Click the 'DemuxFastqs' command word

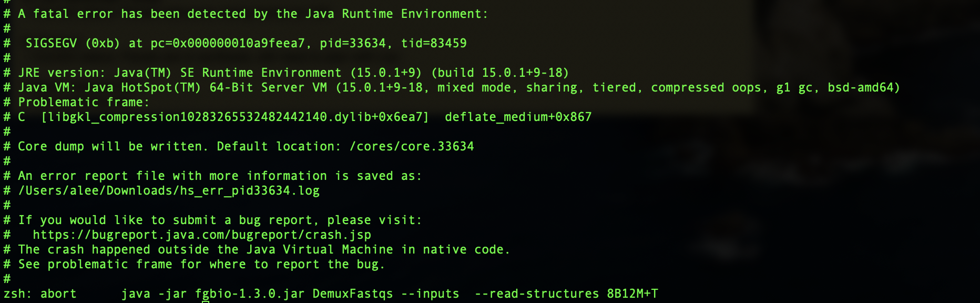[353, 294]
